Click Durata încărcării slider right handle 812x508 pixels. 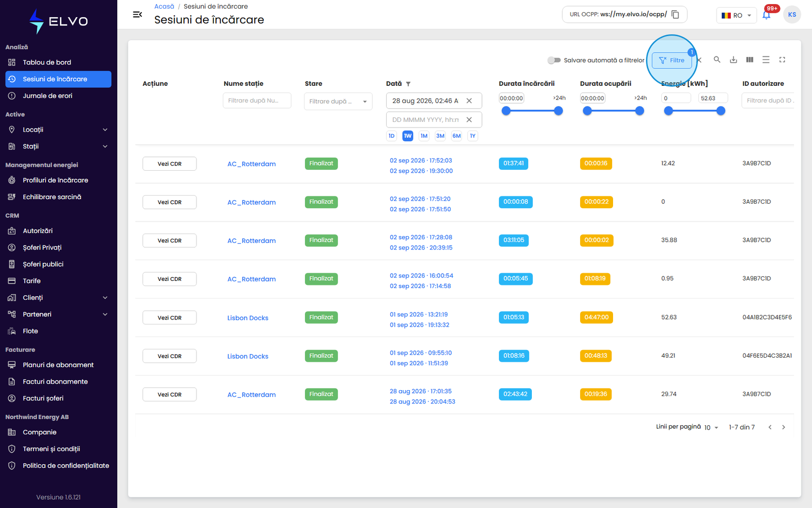tap(558, 111)
